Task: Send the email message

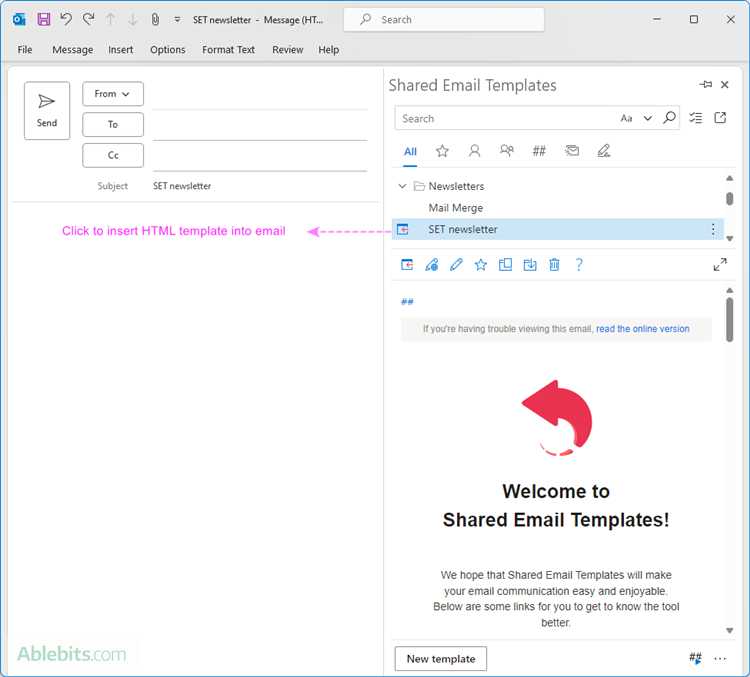Action: tap(47, 111)
